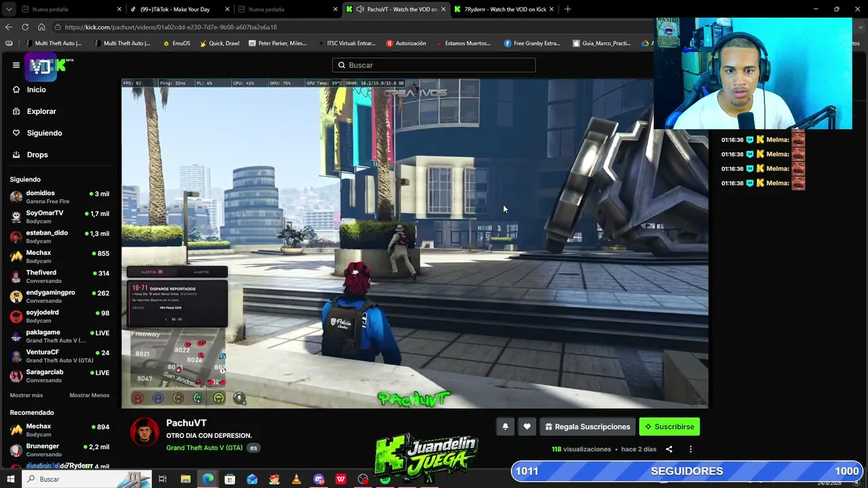Open the Outlook icon on the taskbar
The image size is (868, 488).
252,479
